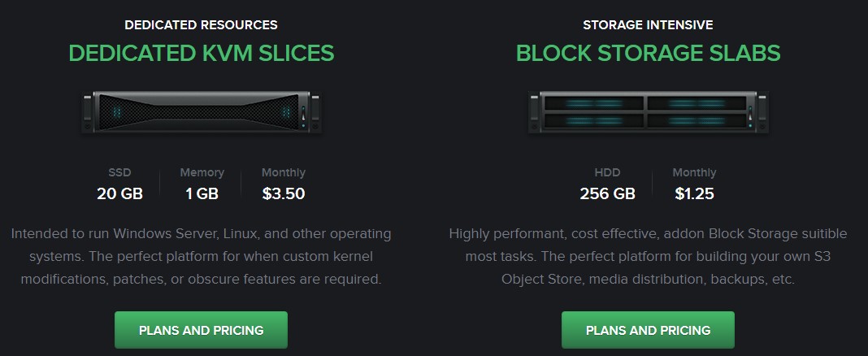The width and height of the screenshot is (868, 356).
Task: Click the HDD label
Action: point(607,172)
